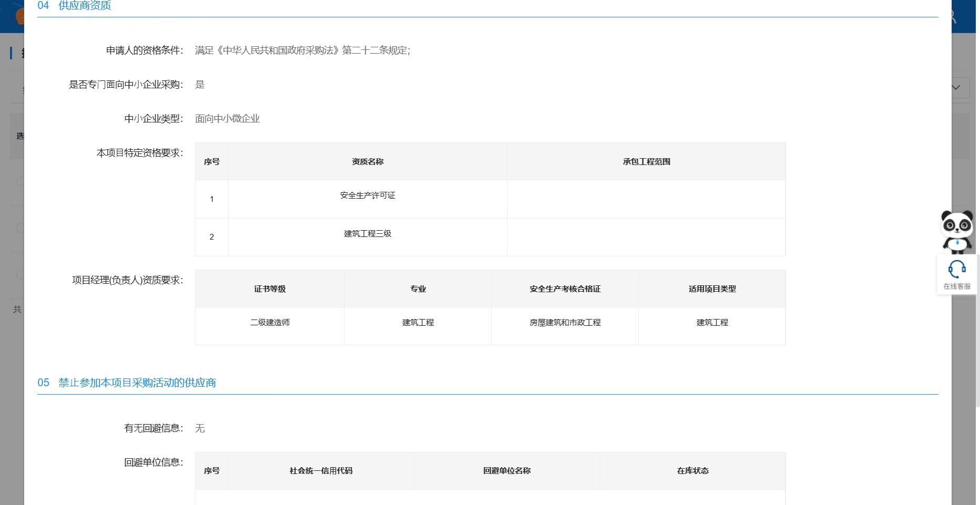Click the '资质名称' column header
This screenshot has height=505, width=980.
coord(367,162)
